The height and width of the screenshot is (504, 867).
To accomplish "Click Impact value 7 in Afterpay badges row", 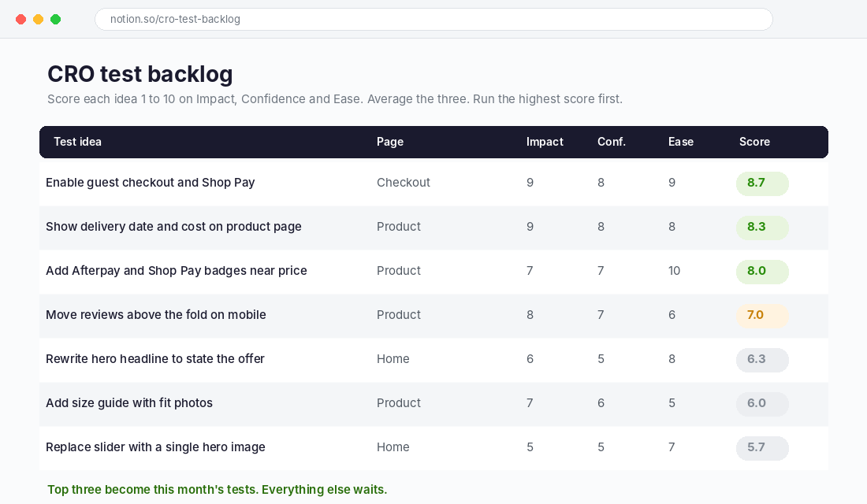I will coord(530,271).
